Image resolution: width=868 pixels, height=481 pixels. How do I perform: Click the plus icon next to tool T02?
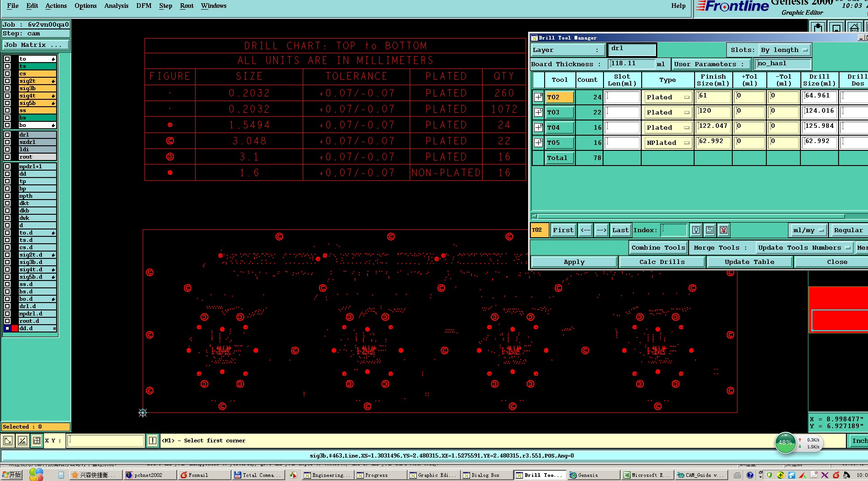pyautogui.click(x=538, y=97)
